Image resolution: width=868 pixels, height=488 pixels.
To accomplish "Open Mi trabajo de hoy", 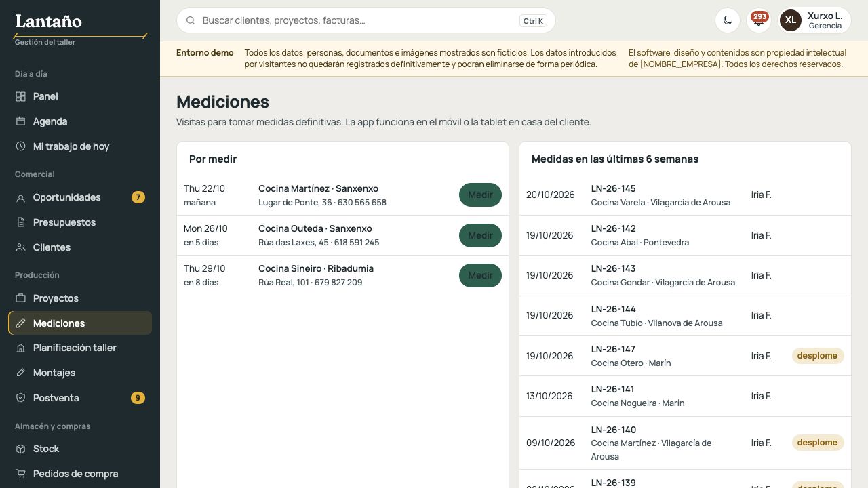I will [80, 146].
